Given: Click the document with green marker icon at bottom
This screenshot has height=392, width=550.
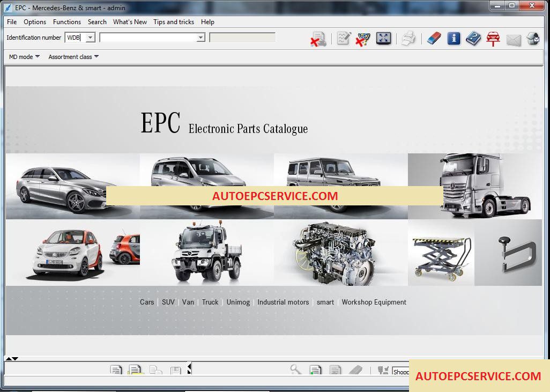Looking at the screenshot, I should coord(315,369).
